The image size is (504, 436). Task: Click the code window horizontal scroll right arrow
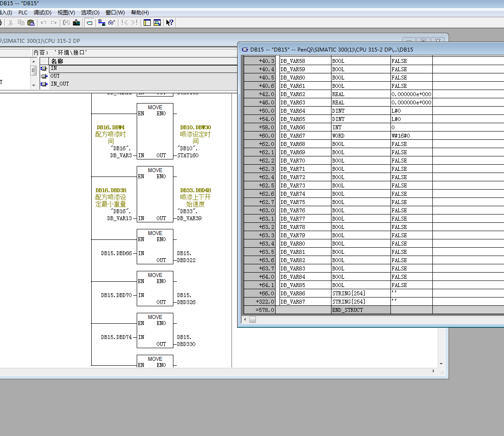coord(434,371)
